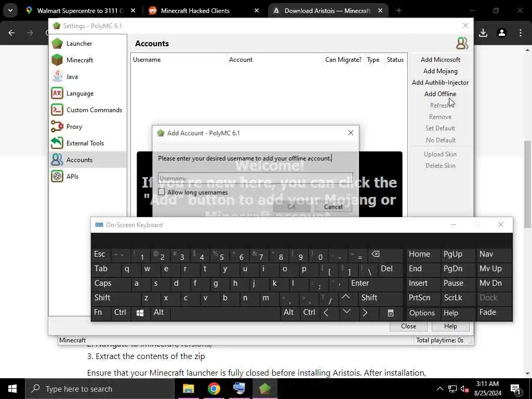Image resolution: width=532 pixels, height=399 pixels.
Task: Open Chrome from taskbar
Action: tap(214, 389)
